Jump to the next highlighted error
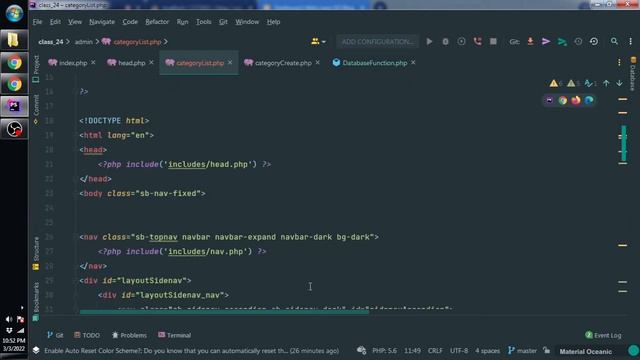The width and height of the screenshot is (640, 360). 619,83
